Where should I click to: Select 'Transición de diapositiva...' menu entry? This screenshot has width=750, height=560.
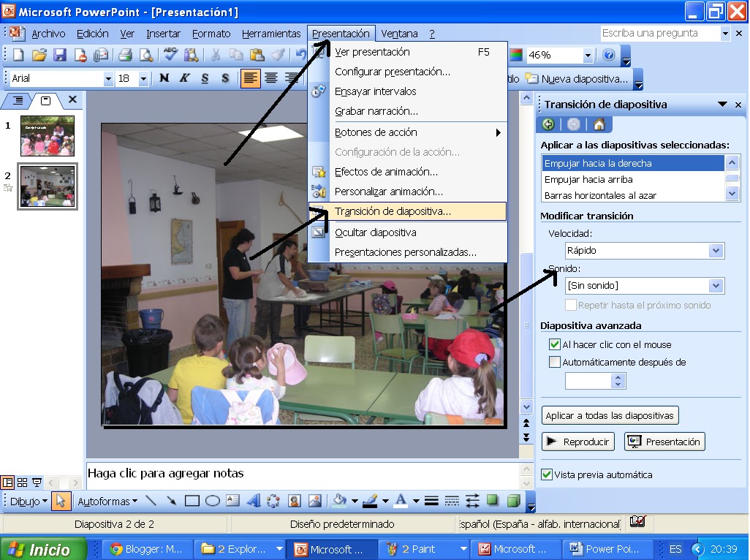[407, 211]
